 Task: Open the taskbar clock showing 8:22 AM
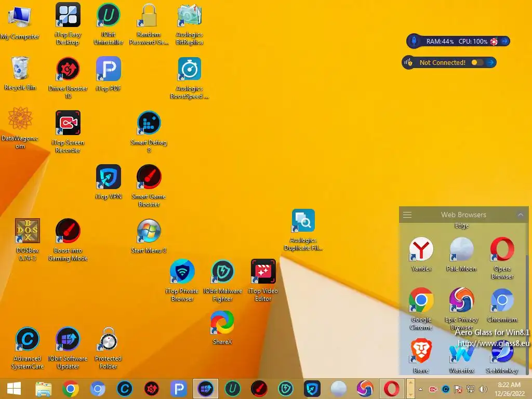(509, 389)
